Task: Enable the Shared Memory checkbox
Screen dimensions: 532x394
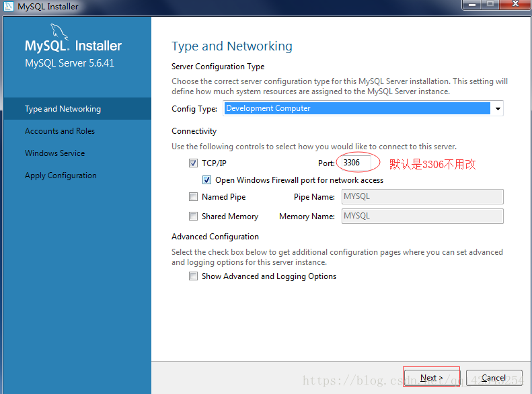Action: pos(193,216)
